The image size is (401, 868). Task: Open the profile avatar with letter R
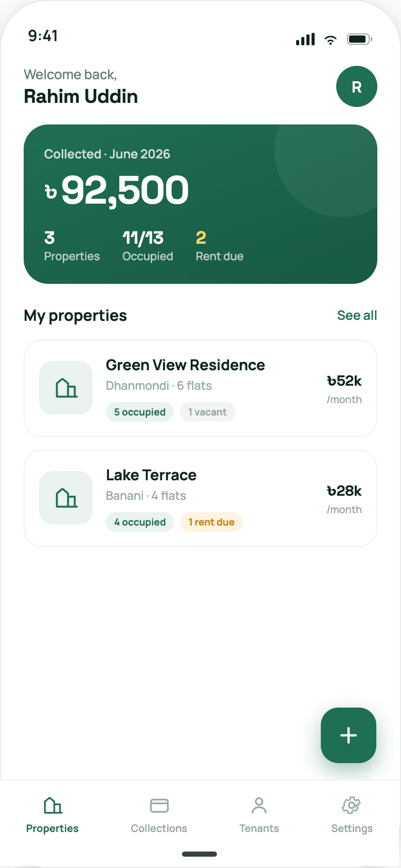pos(357,86)
